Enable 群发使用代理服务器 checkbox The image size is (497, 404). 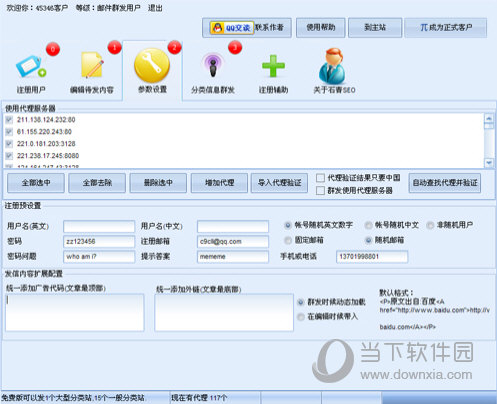[320, 191]
